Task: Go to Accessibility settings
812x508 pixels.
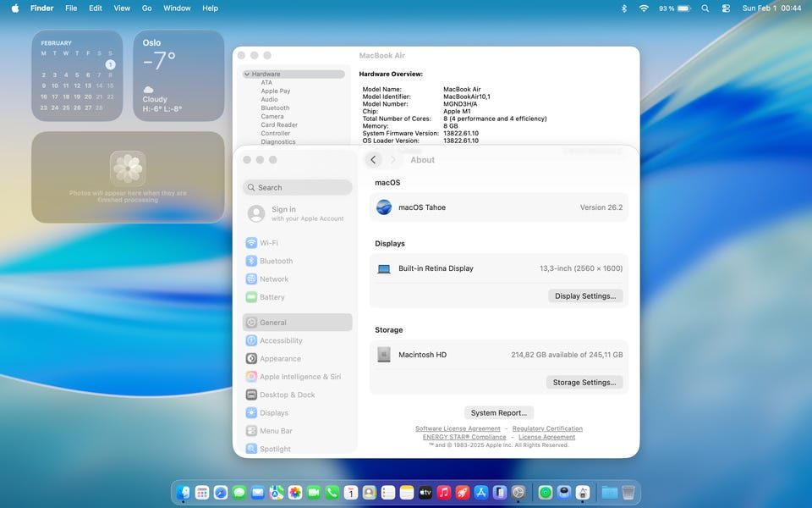Action: tap(280, 340)
